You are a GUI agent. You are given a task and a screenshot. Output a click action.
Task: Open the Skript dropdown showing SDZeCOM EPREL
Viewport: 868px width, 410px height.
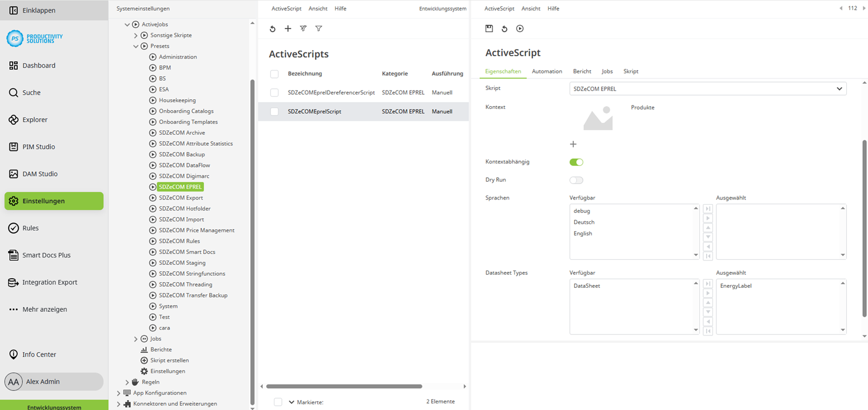click(x=839, y=88)
